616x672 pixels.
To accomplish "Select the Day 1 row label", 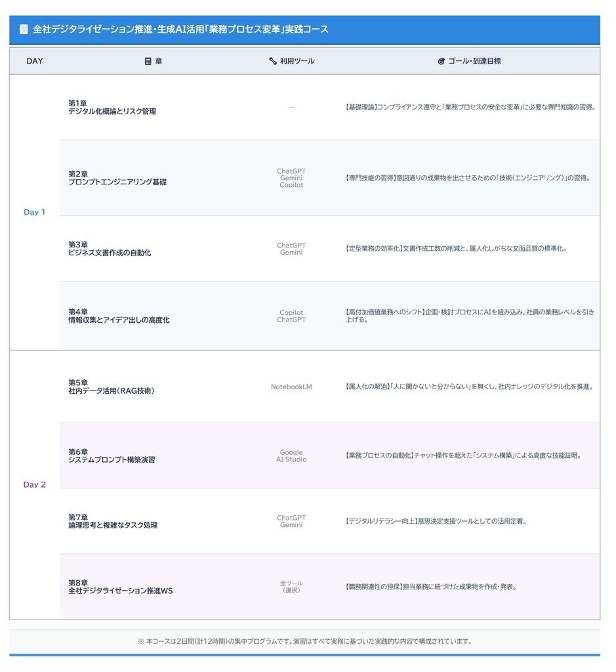I will (35, 212).
